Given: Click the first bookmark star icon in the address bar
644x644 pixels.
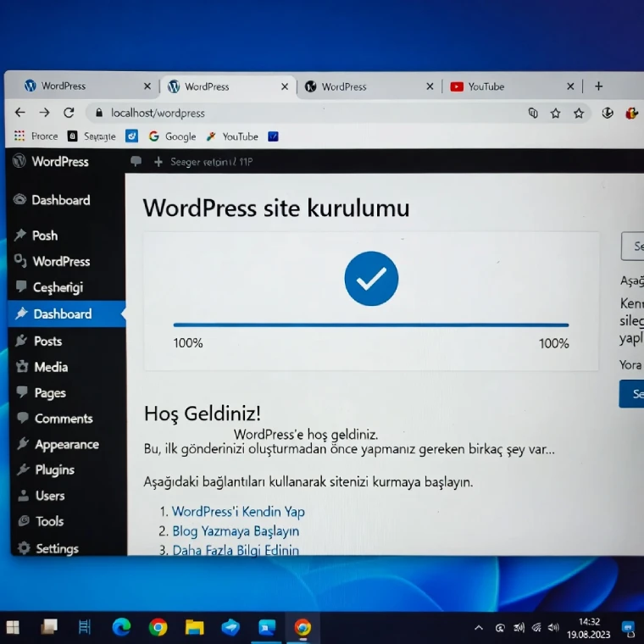Looking at the screenshot, I should (555, 113).
